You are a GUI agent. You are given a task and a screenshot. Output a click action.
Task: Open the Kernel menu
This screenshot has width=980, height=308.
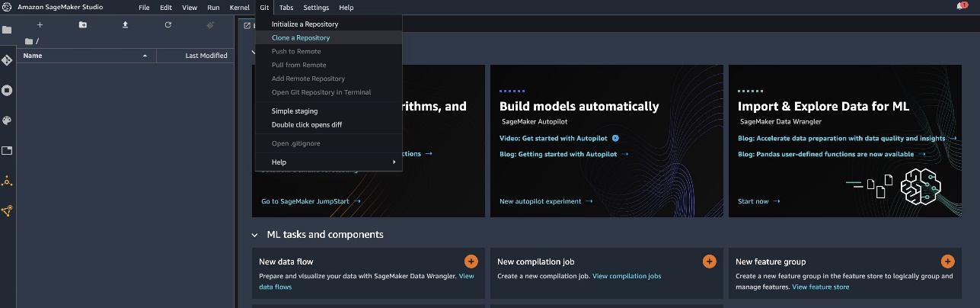240,7
